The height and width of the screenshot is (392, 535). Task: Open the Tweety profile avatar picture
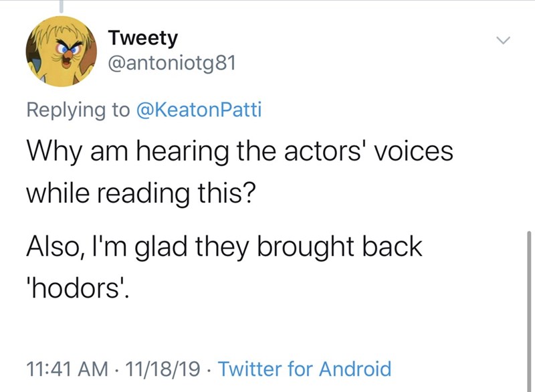pos(61,52)
